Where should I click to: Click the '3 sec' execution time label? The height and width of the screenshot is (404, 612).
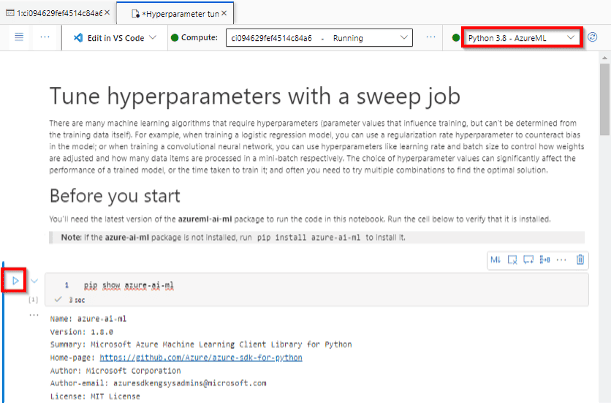pyautogui.click(x=77, y=300)
